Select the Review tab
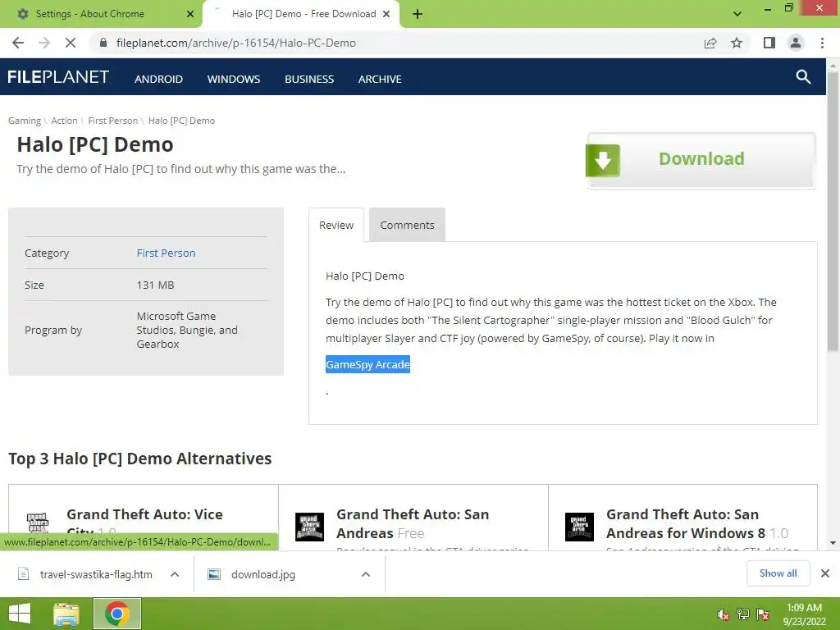 [x=336, y=225]
